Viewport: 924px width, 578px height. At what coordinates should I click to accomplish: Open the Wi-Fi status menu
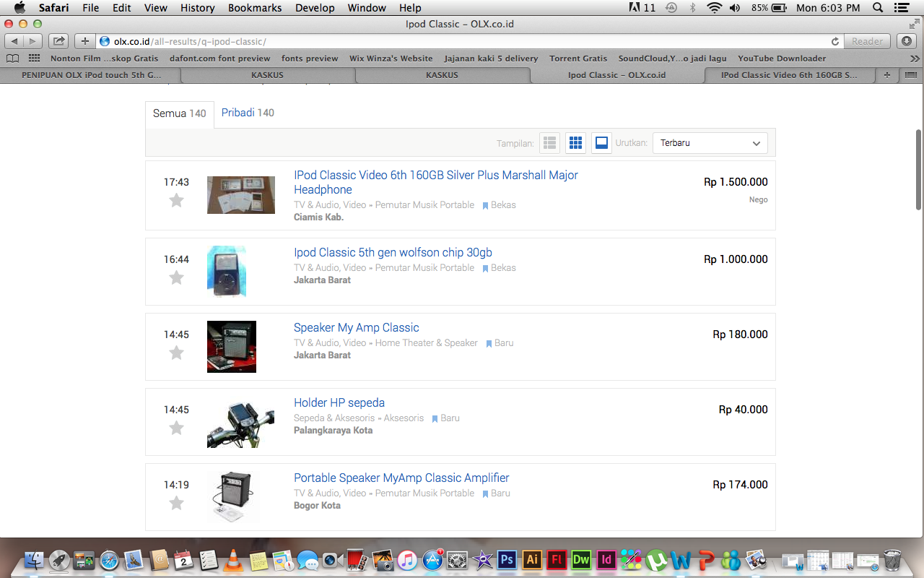coord(715,8)
